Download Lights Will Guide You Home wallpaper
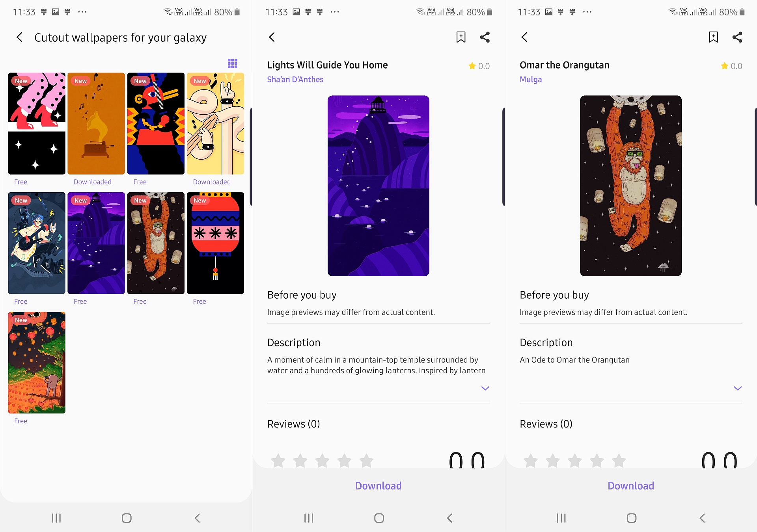 click(x=378, y=486)
